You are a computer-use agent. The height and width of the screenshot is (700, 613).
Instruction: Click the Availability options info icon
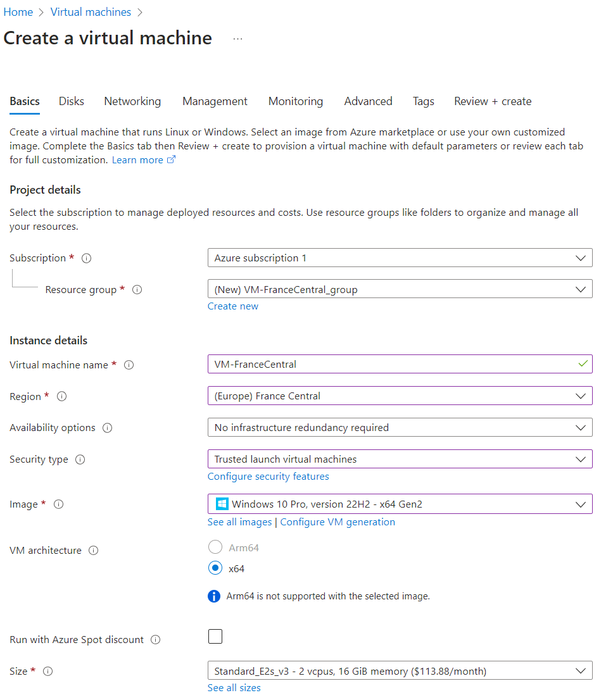[108, 428]
